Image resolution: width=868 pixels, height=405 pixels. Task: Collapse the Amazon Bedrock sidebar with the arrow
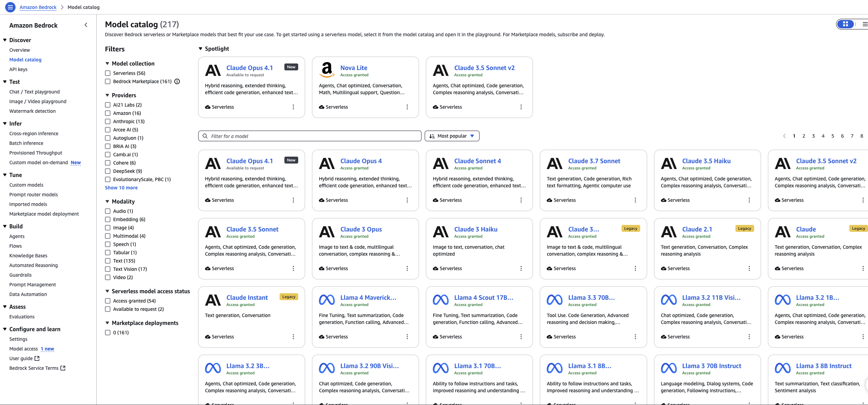pyautogui.click(x=86, y=25)
